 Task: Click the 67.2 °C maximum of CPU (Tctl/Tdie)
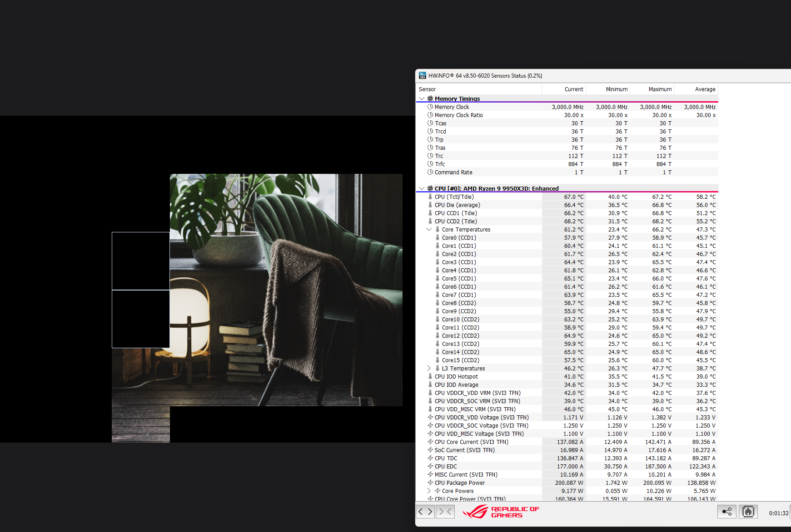662,197
